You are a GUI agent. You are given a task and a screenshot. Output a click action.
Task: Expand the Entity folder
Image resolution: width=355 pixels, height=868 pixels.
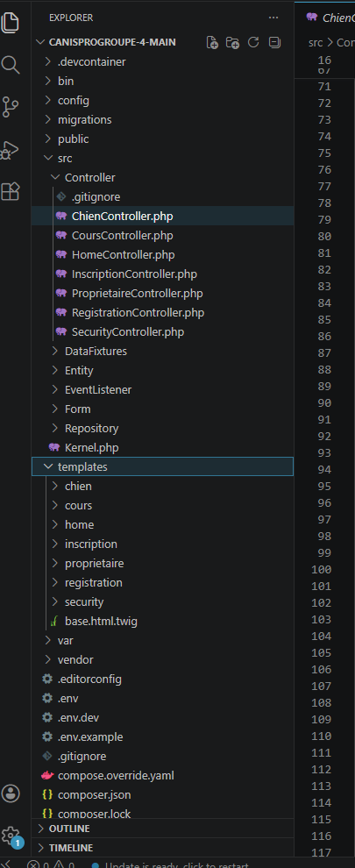click(x=163, y=370)
